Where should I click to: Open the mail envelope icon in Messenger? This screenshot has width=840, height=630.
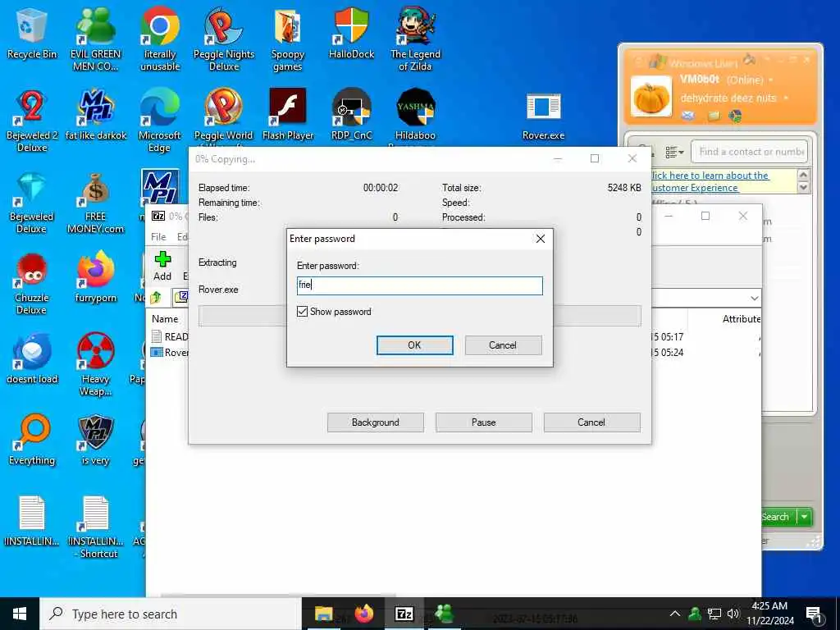688,116
